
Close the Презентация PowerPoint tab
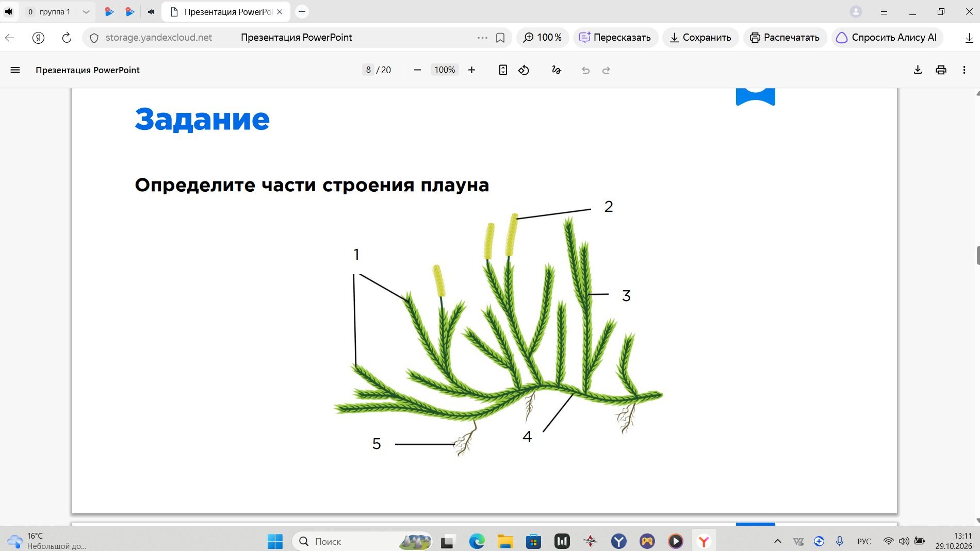coord(280,11)
